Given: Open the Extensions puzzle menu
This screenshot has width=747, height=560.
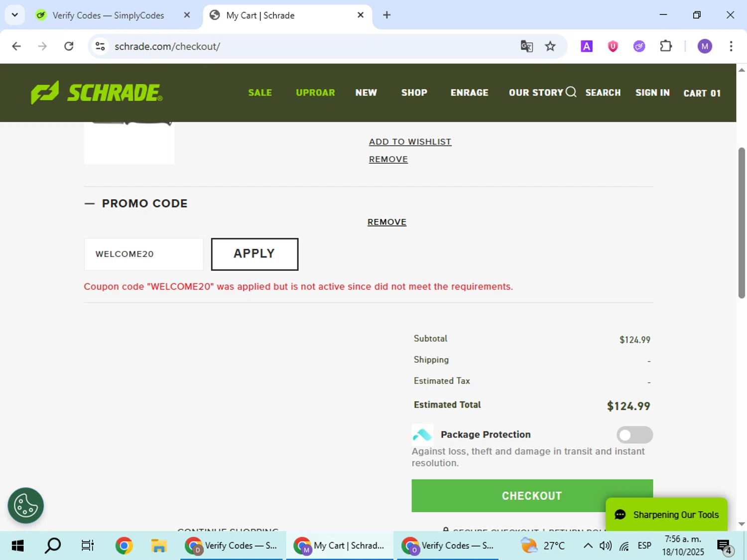Looking at the screenshot, I should click(666, 46).
